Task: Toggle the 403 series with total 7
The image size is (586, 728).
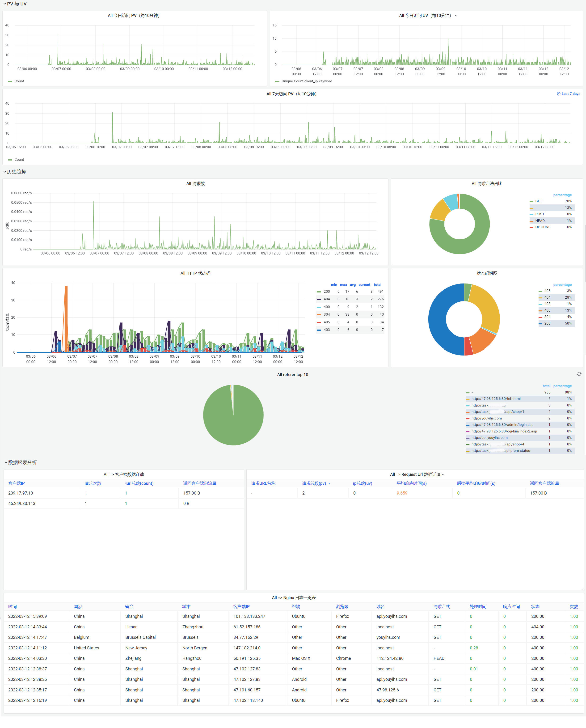Action: click(327, 330)
